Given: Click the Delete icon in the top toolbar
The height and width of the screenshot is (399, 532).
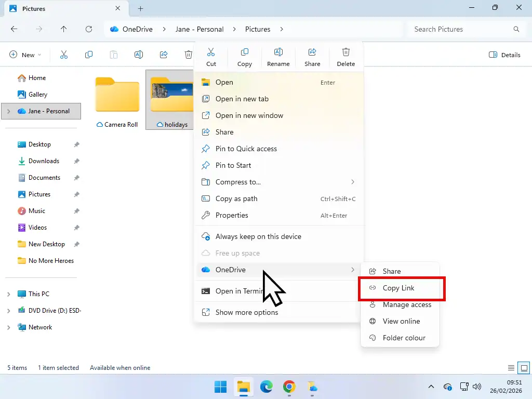Looking at the screenshot, I should 345,55.
